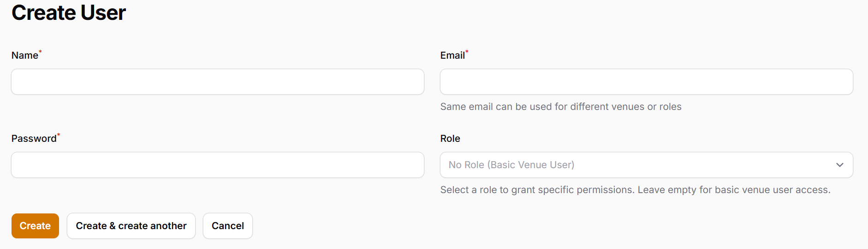Click the Role field label

click(450, 139)
